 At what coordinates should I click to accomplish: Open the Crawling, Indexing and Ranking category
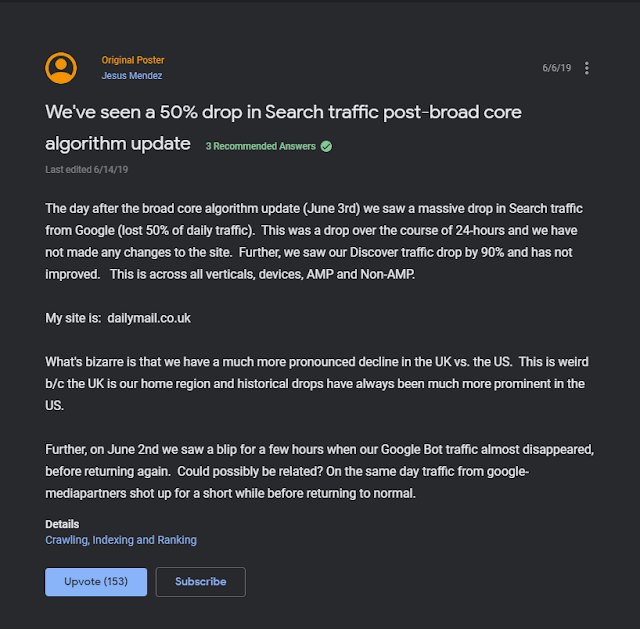[121, 540]
